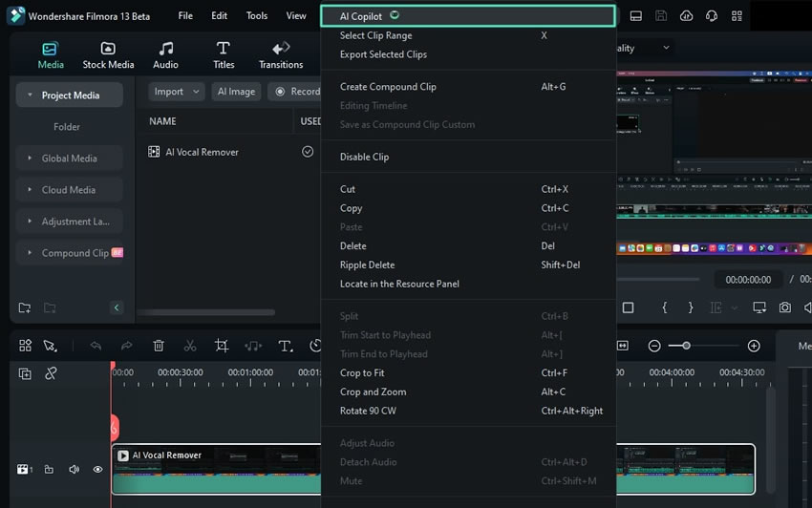Click the Delete trash icon
Image resolution: width=812 pixels, height=508 pixels.
(x=159, y=346)
